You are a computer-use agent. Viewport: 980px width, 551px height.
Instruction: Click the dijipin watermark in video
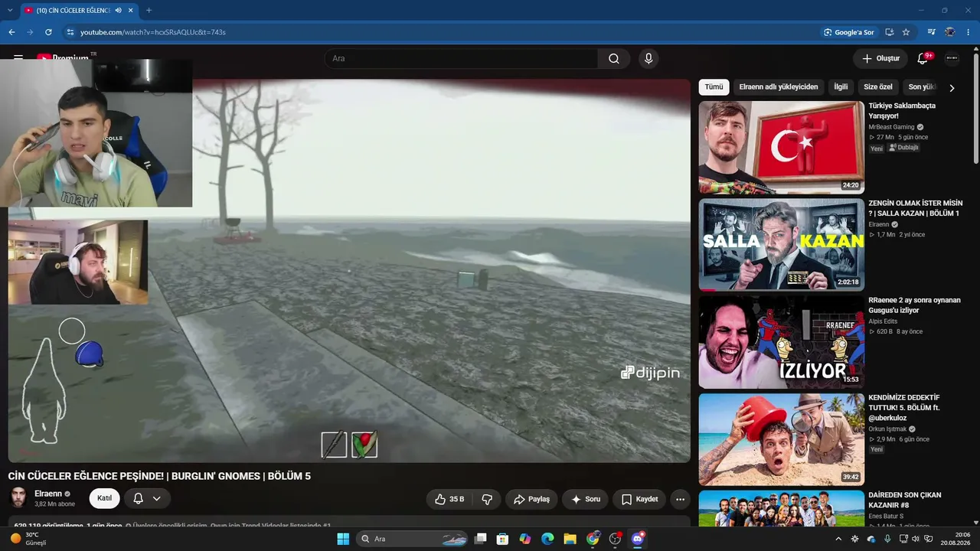650,373
